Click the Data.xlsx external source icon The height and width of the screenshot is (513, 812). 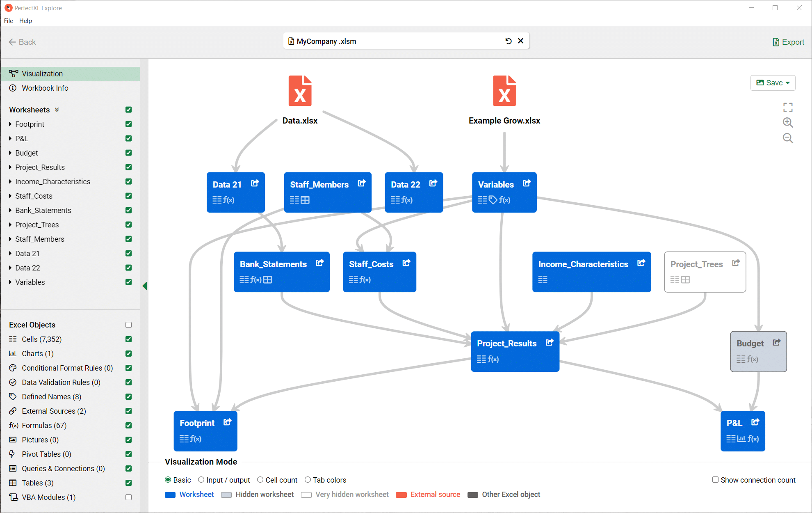click(300, 91)
